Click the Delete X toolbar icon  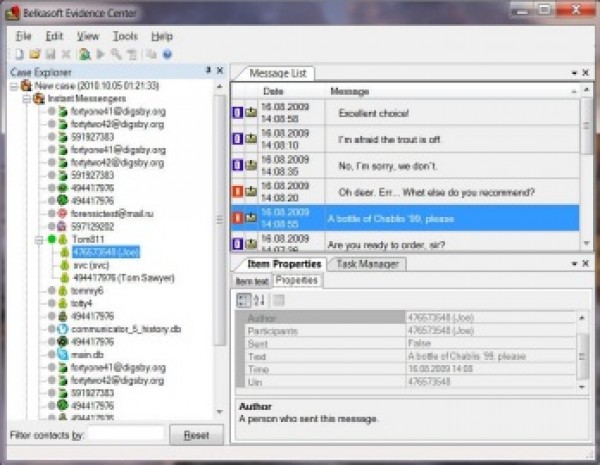pos(66,54)
